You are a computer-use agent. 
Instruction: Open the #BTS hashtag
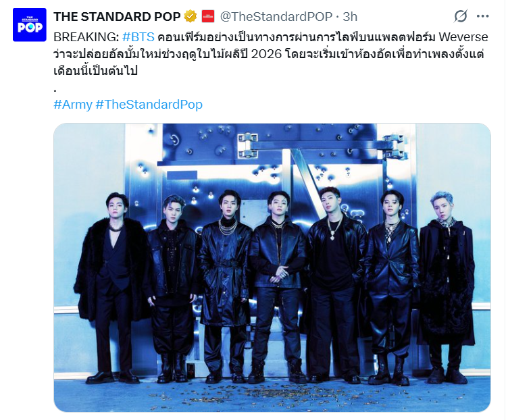point(138,37)
